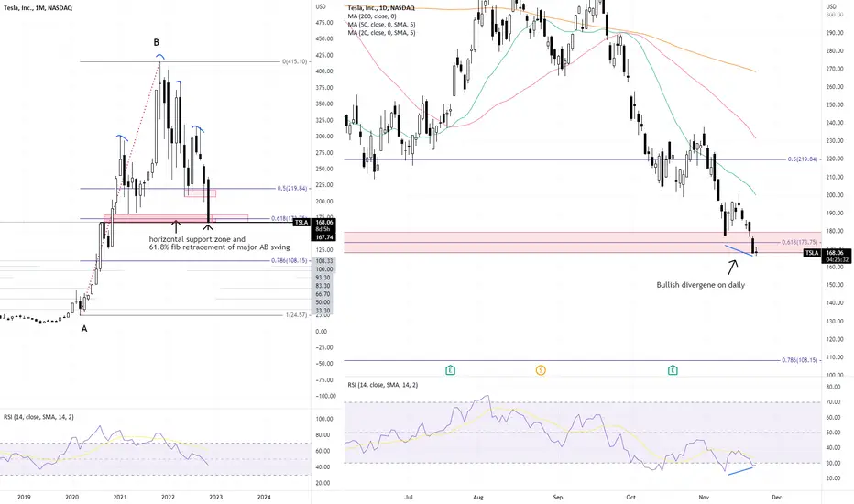Click the MA (20, close, 0, SMA, 5) legend
The height and width of the screenshot is (504, 854).
pyautogui.click(x=381, y=33)
